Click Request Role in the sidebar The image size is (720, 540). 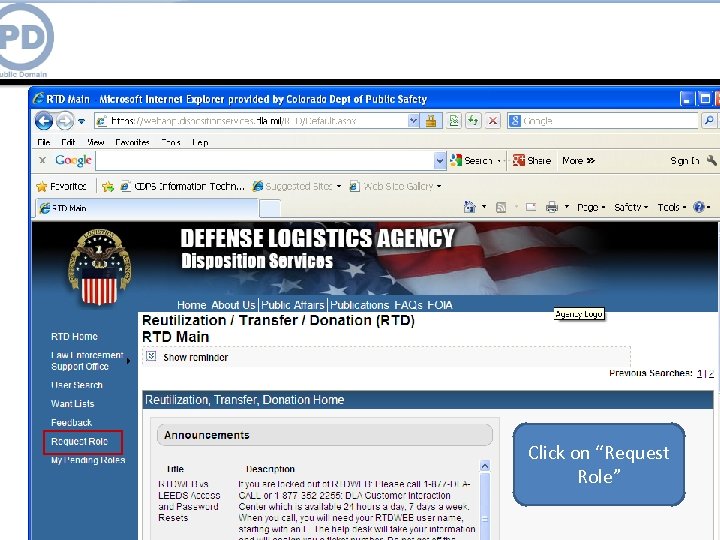tap(79, 442)
